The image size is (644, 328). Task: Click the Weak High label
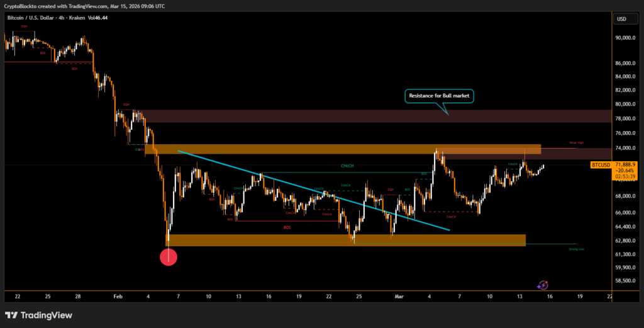[577, 143]
